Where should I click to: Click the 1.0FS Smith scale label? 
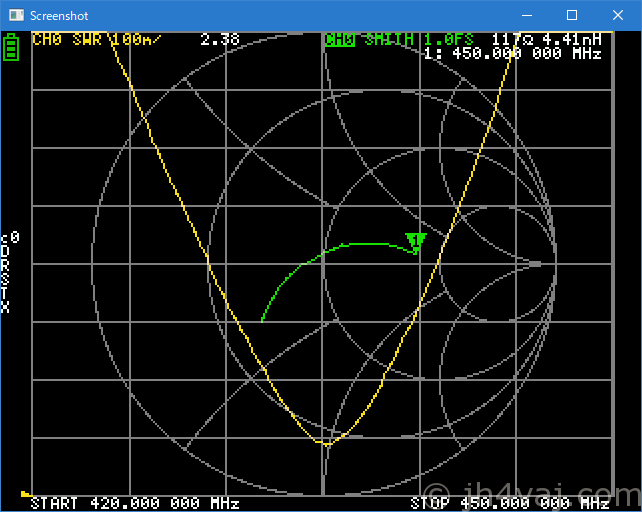pyautogui.click(x=449, y=40)
